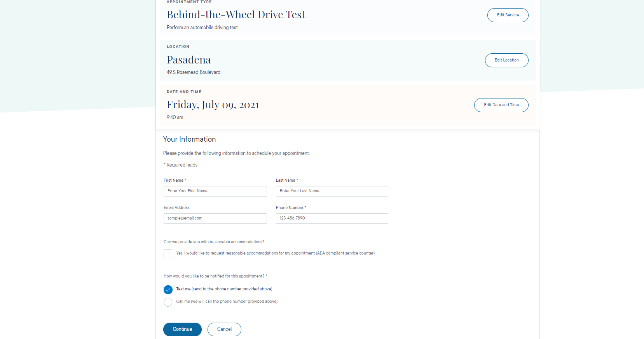Click the Phone Number input field
This screenshot has width=644, height=339.
[332, 218]
